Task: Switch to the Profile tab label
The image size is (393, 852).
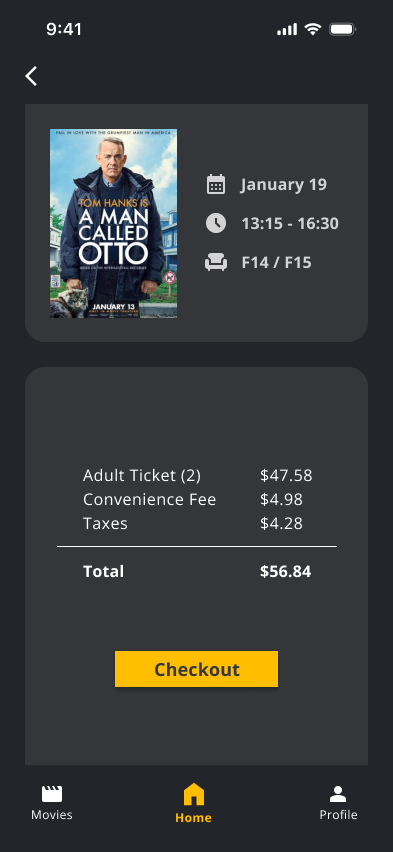Action: [x=338, y=815]
